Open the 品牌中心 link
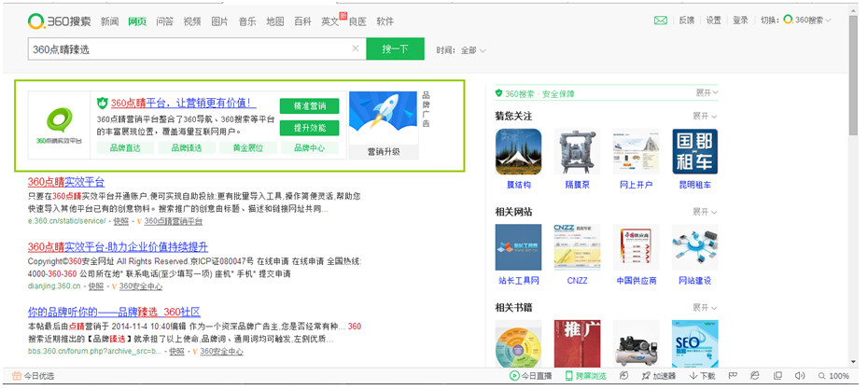 click(x=310, y=147)
